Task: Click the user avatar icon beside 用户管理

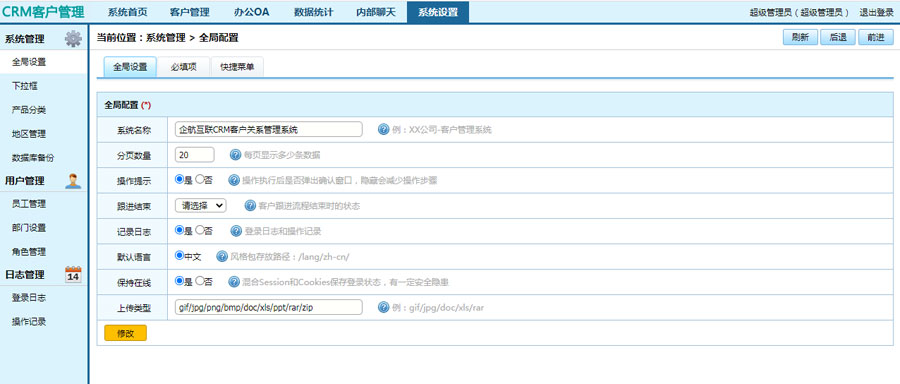Action: [73, 181]
